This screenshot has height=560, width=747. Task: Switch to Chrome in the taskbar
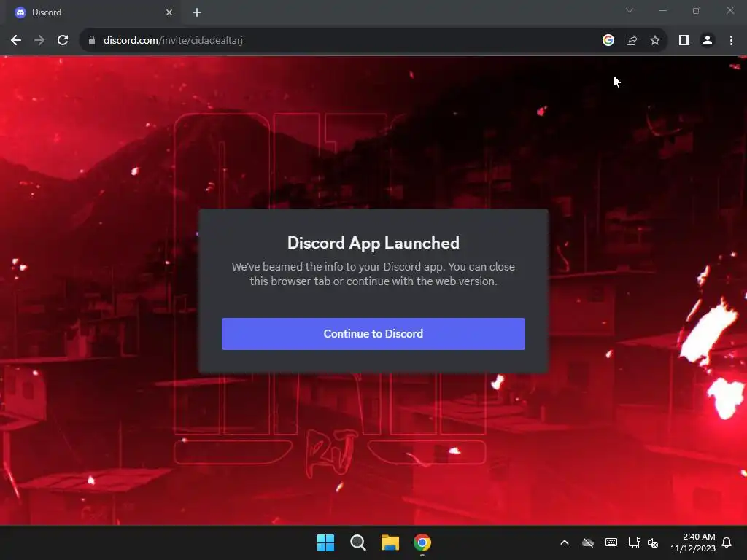pyautogui.click(x=422, y=542)
